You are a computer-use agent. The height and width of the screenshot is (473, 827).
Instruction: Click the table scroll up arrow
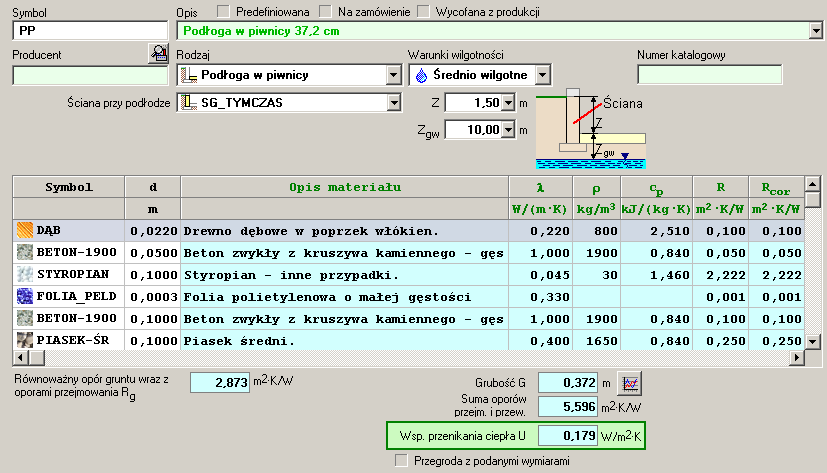click(812, 184)
